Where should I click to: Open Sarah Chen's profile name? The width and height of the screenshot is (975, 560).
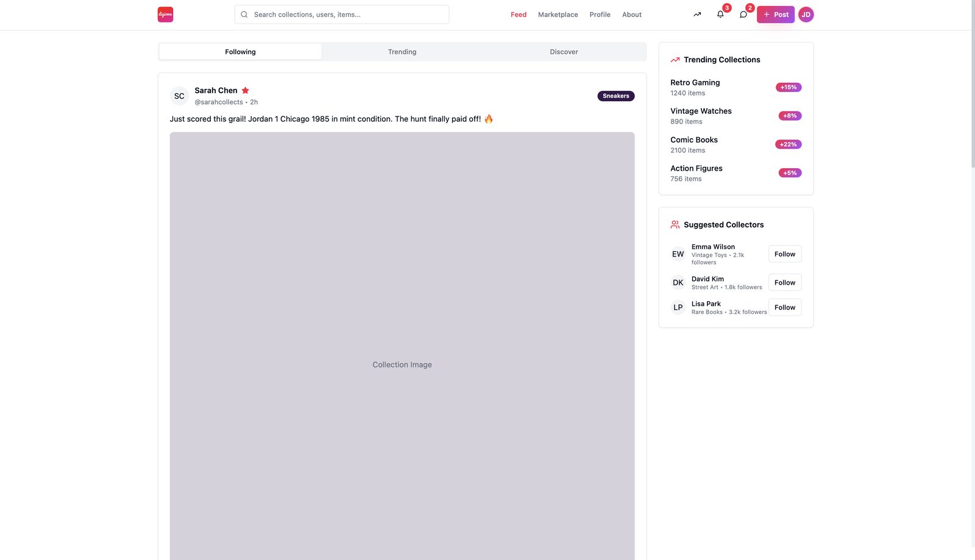tap(216, 90)
